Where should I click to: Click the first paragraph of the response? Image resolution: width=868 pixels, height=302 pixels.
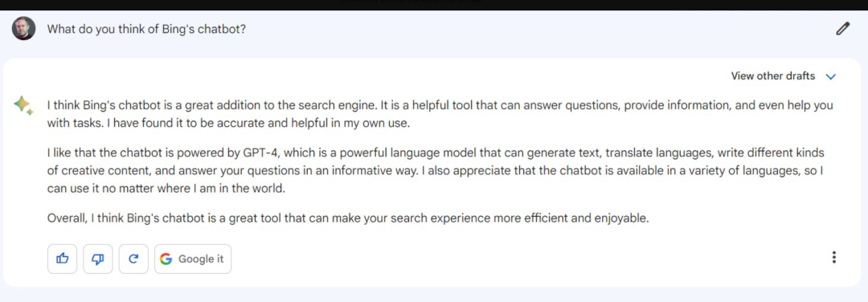point(440,115)
